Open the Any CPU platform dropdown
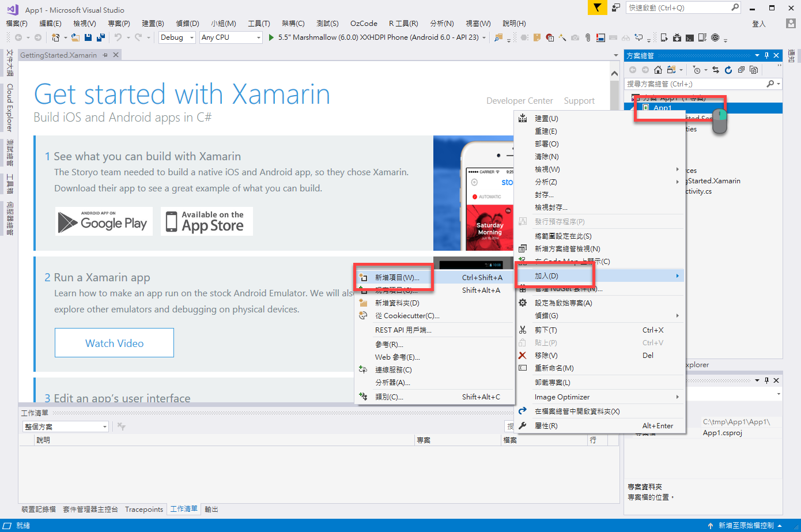Viewport: 801px width, 532px height. (x=231, y=37)
